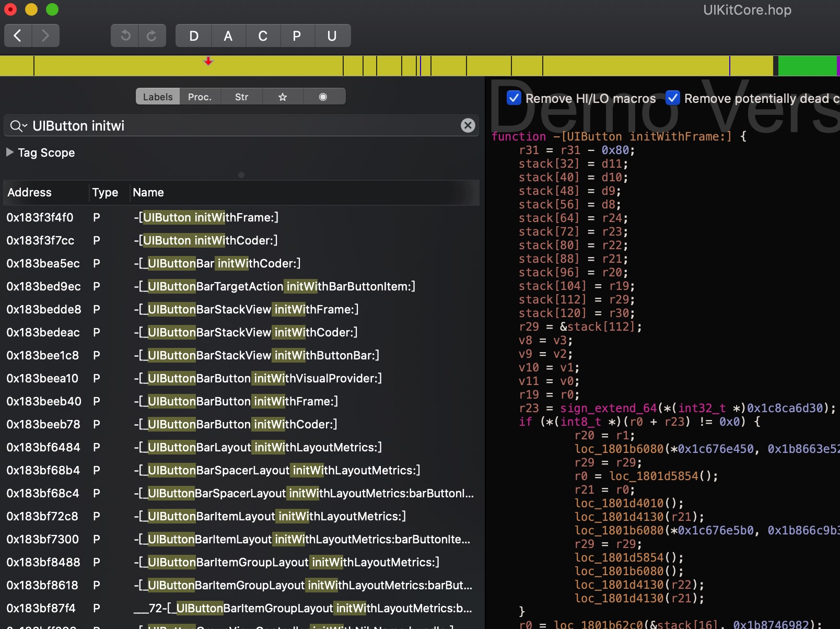
Task: Select _UIButtonBarStackView initWithCoder: row
Action: 240,332
